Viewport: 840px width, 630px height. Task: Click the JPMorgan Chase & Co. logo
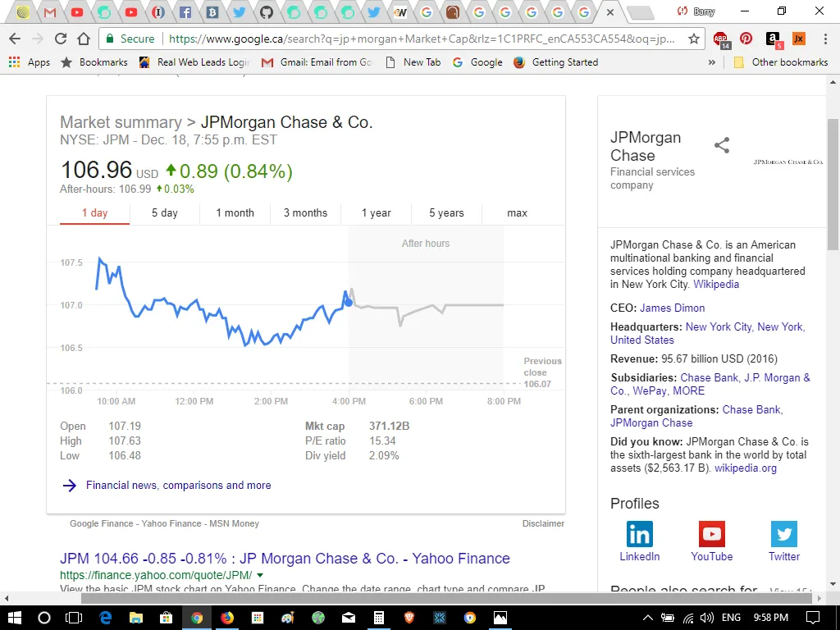point(788,162)
